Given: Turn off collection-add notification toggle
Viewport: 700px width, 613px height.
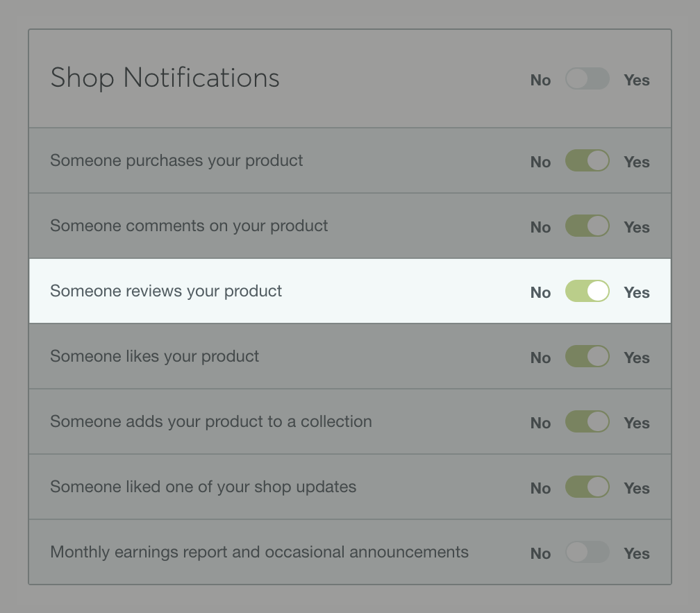Looking at the screenshot, I should point(587,421).
